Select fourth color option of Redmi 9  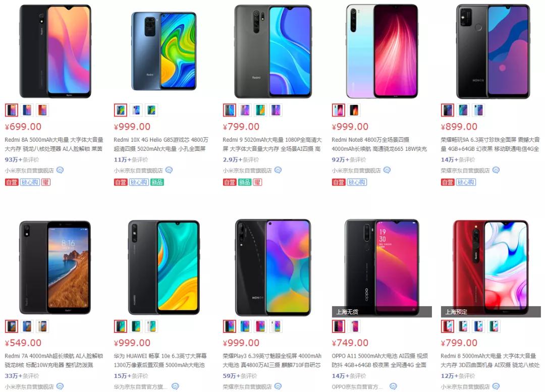[x=276, y=110]
